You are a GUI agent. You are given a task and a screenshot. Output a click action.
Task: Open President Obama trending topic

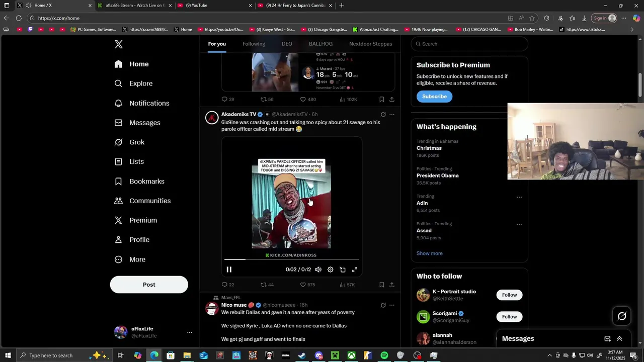click(437, 175)
